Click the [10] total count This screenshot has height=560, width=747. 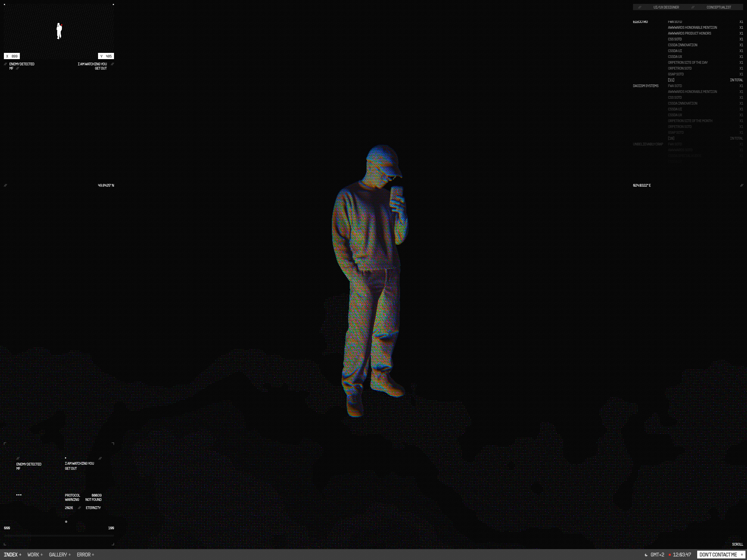tap(671, 138)
